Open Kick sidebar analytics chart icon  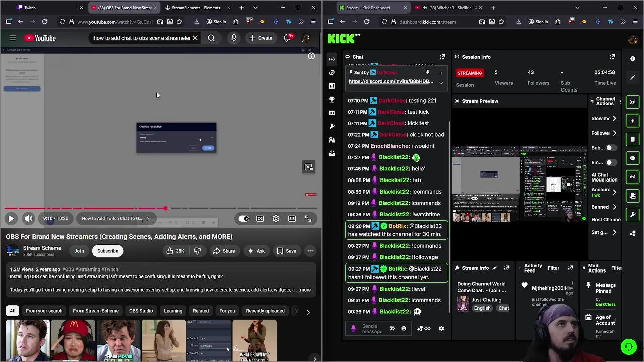[x=332, y=86]
